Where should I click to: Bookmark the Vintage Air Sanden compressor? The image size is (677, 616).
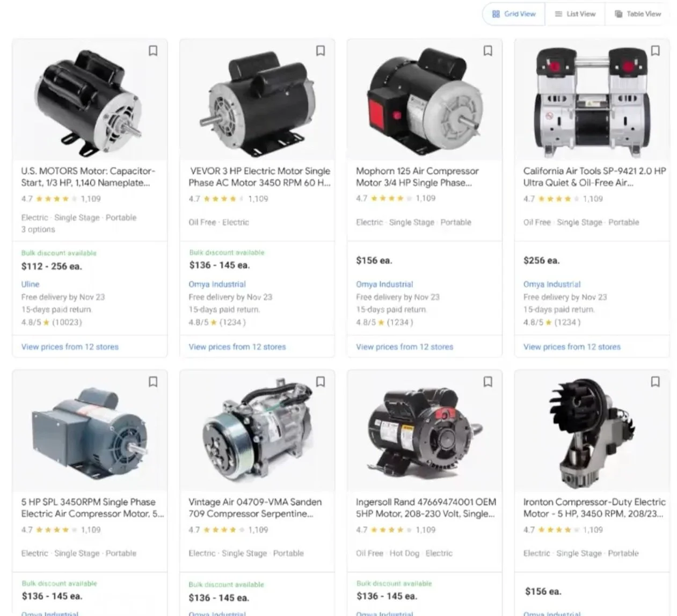coord(321,381)
